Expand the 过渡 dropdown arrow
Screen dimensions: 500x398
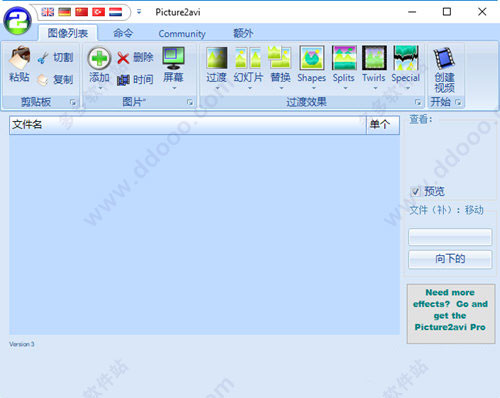tap(217, 88)
